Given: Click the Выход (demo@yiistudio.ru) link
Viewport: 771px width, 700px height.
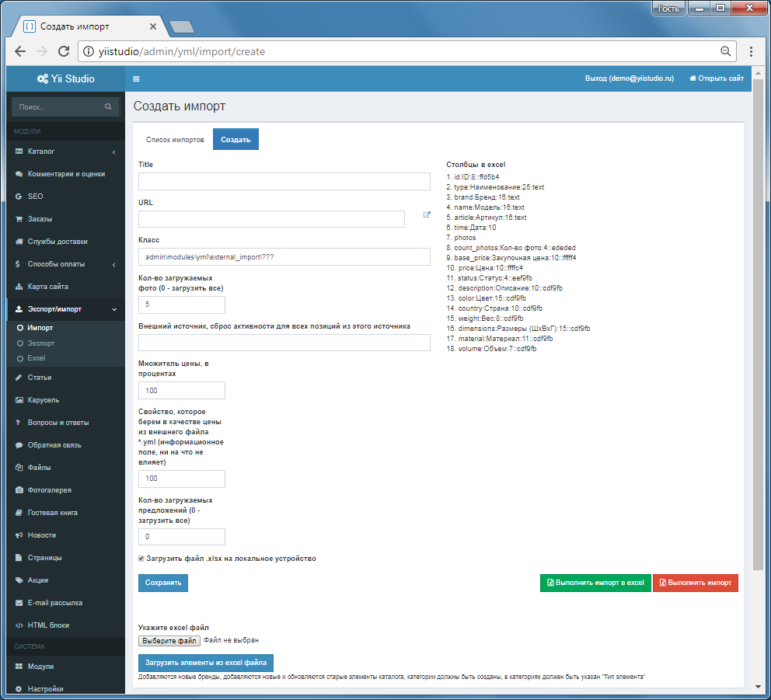Looking at the screenshot, I should (629, 78).
